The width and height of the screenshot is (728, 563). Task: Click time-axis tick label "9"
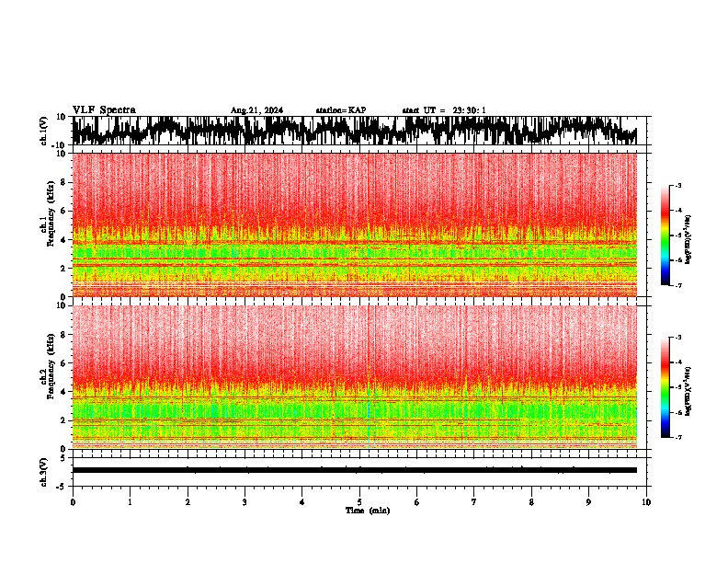coord(588,502)
